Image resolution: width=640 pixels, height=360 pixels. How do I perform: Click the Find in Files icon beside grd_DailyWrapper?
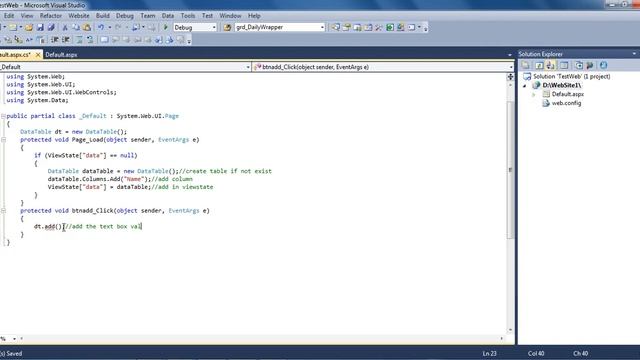[x=227, y=27]
